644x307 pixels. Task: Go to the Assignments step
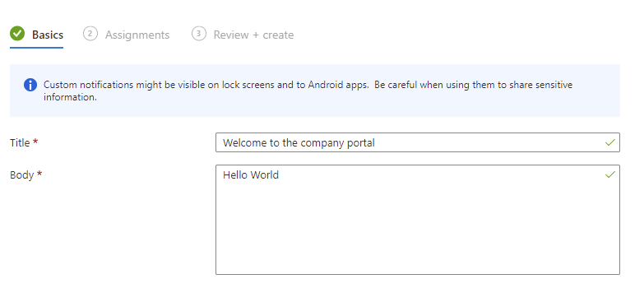pos(127,35)
